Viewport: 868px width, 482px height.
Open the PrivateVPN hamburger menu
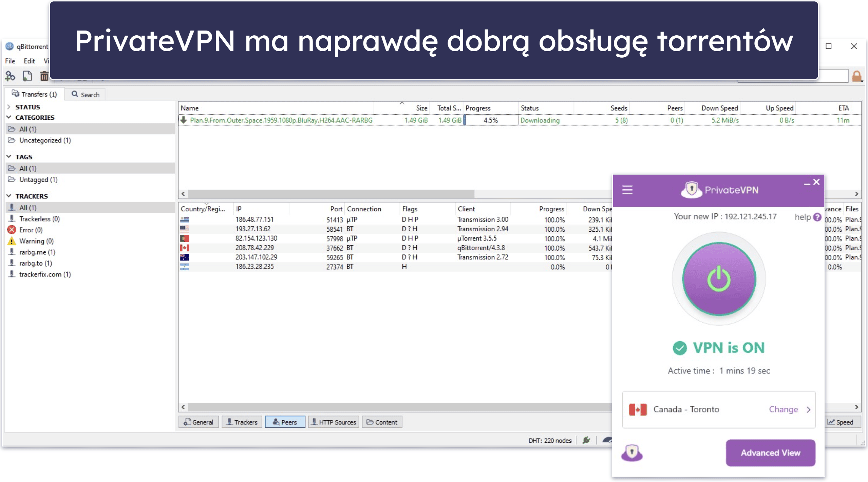(627, 190)
